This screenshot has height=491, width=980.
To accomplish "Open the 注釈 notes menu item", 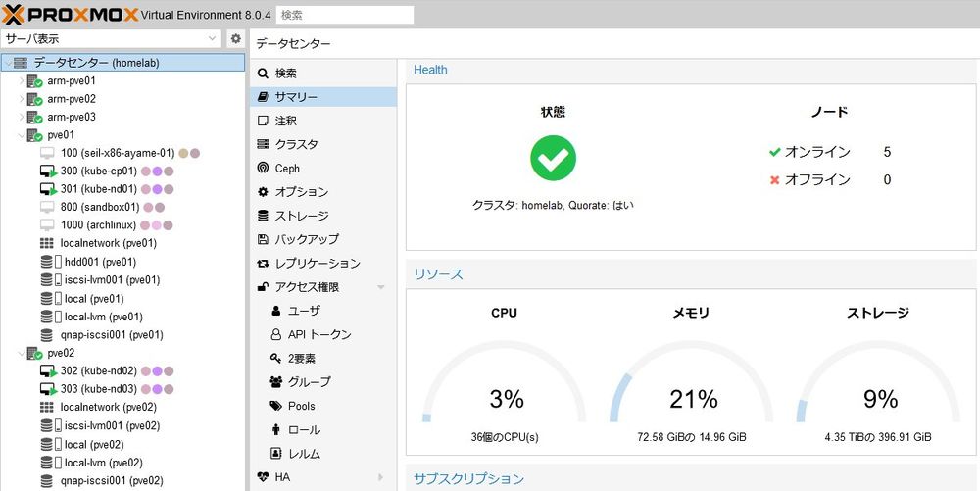I will (x=323, y=121).
